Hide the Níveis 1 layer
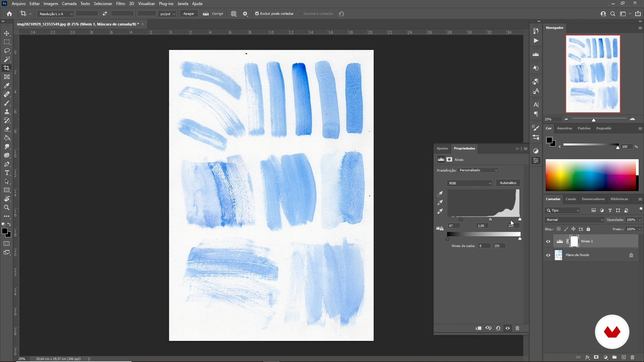Screen dimensions: 644x362 click(x=548, y=241)
